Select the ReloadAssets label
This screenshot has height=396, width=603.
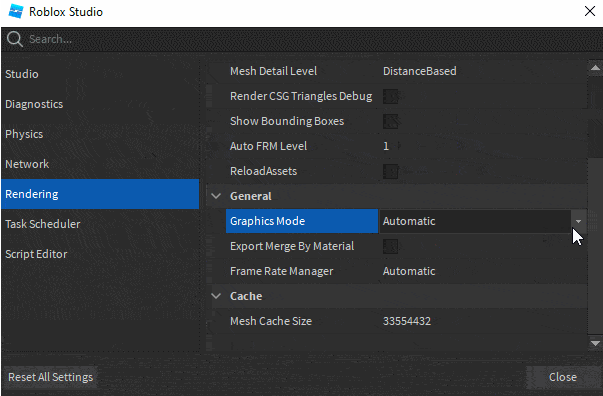(263, 171)
